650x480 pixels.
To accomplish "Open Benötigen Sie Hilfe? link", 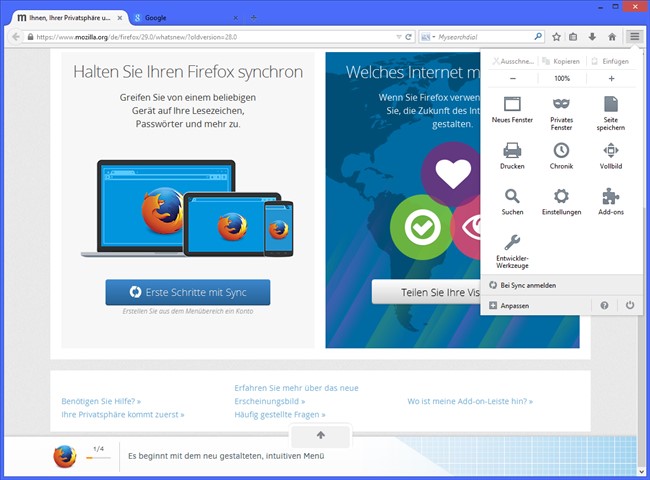I will 101,401.
